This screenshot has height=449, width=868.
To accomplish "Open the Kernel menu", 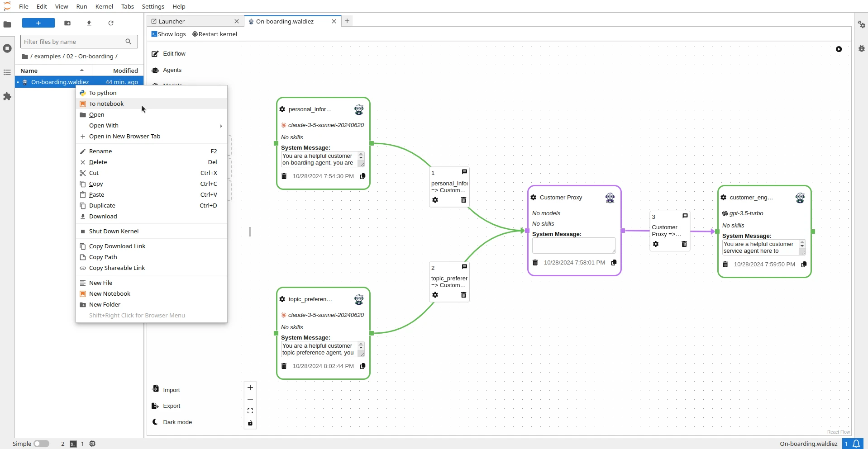I will (x=104, y=6).
